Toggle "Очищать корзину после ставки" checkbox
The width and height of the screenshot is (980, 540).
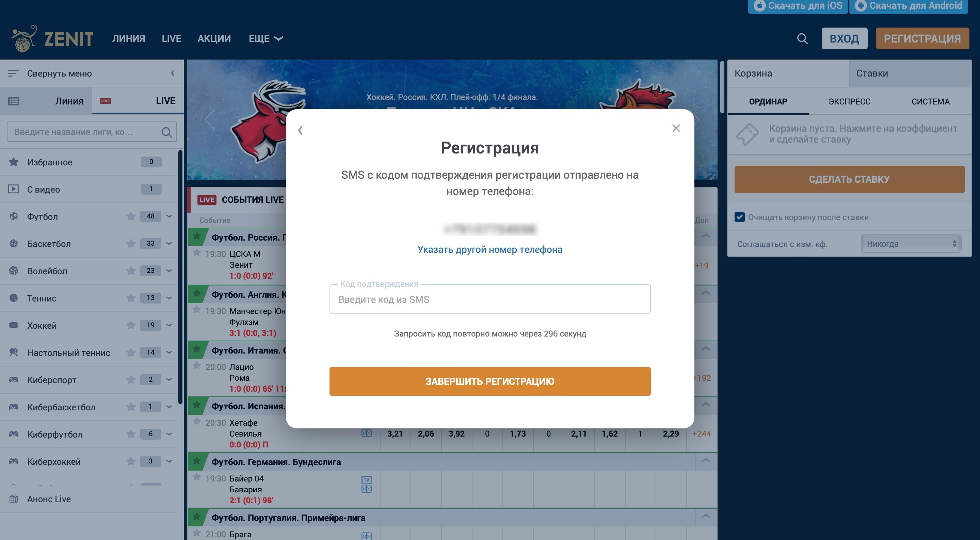coord(740,217)
